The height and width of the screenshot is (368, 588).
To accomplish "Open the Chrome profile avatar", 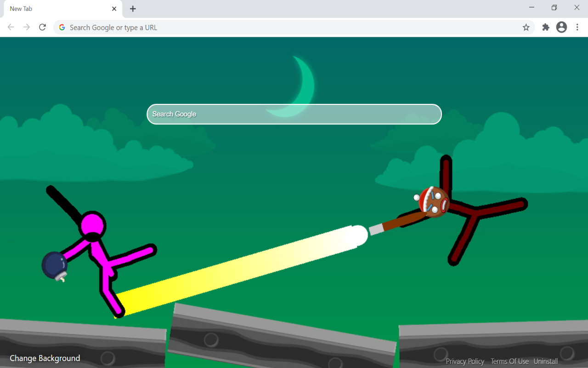I will [561, 27].
